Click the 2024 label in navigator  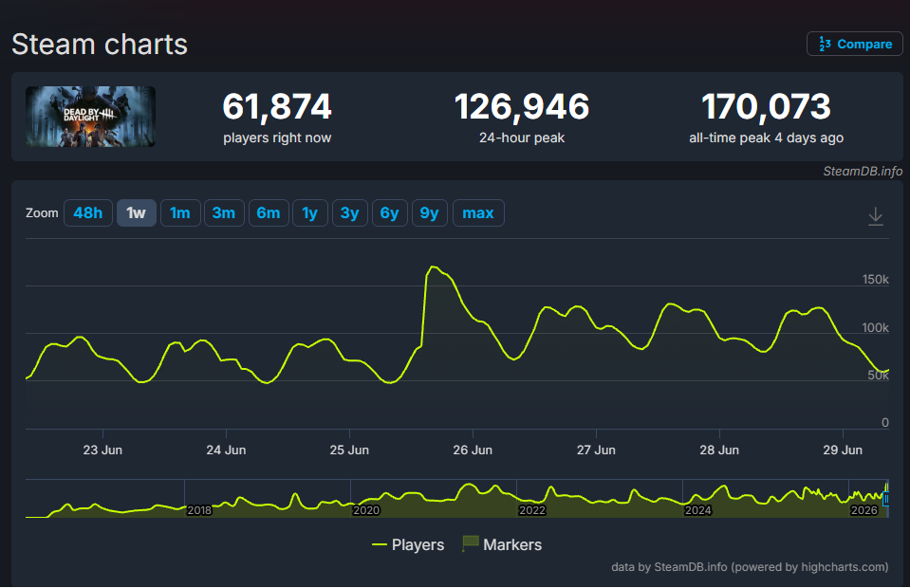point(697,510)
